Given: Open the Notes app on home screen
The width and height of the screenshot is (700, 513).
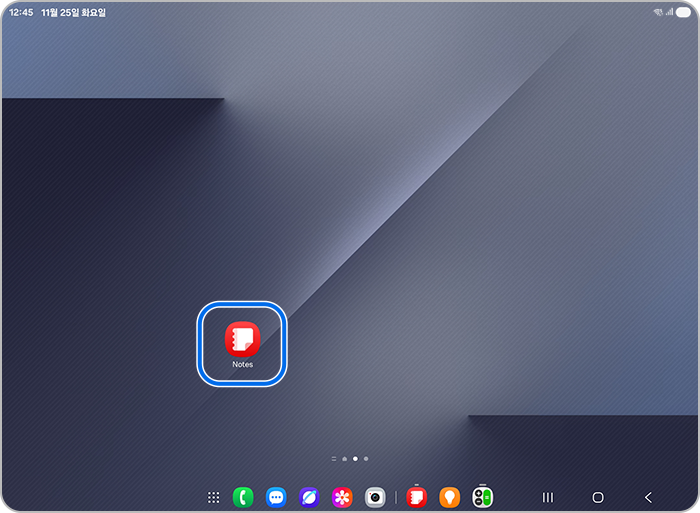Looking at the screenshot, I should pos(242,340).
